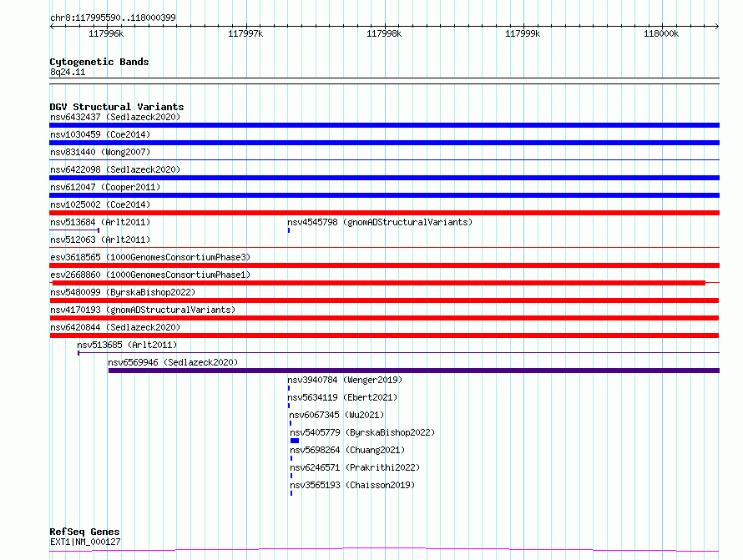Open variant nsv1030459 (Coe2014) label
The image size is (743, 560).
pos(100,134)
